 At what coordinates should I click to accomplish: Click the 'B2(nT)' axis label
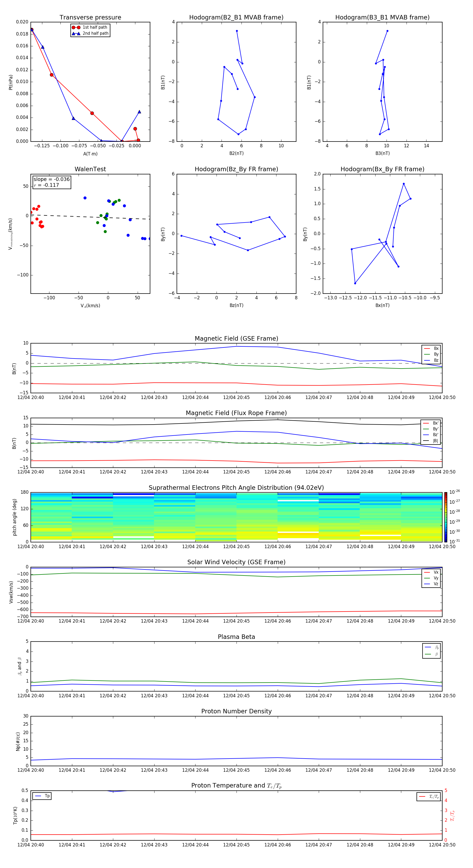[236, 153]
